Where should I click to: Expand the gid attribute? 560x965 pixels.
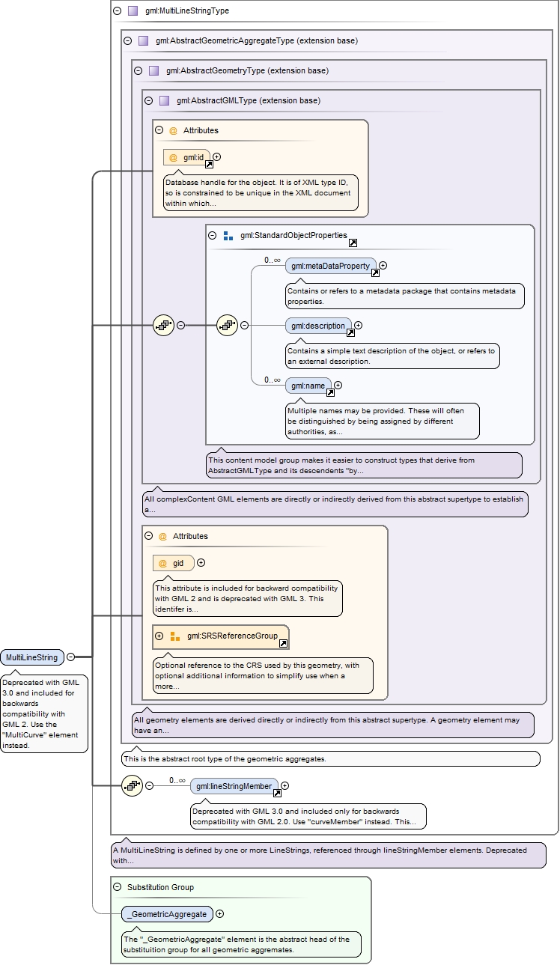201,563
